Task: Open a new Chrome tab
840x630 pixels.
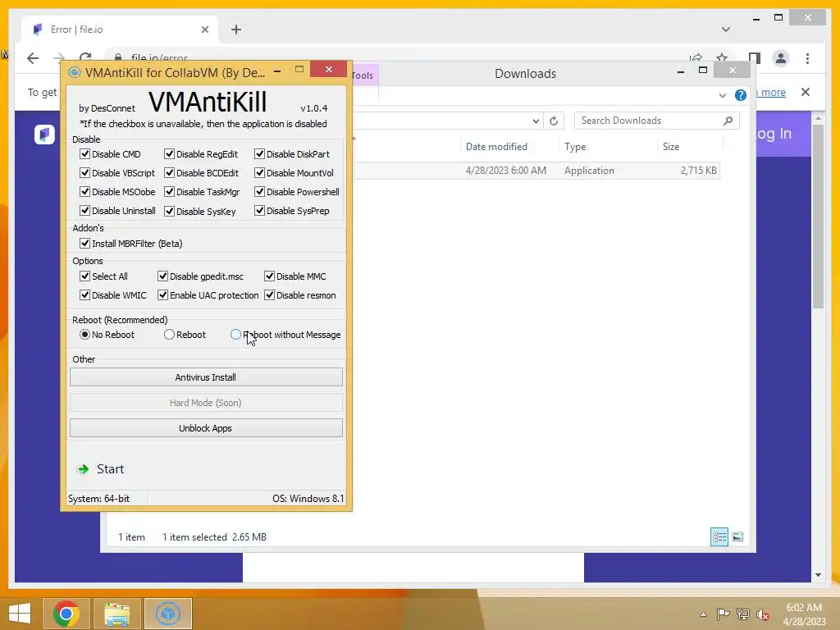Action: (236, 30)
